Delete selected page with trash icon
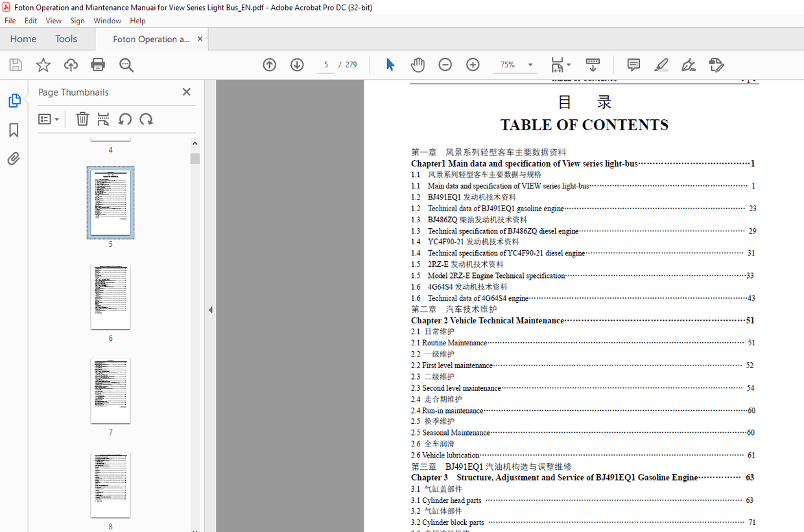The width and height of the screenshot is (804, 532). (82, 119)
